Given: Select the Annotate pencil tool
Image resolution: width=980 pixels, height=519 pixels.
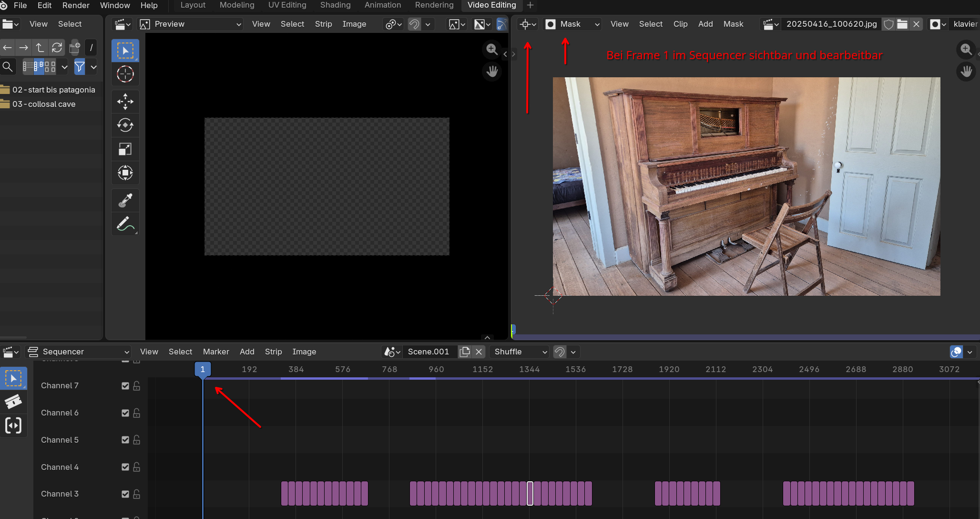Looking at the screenshot, I should click(125, 224).
